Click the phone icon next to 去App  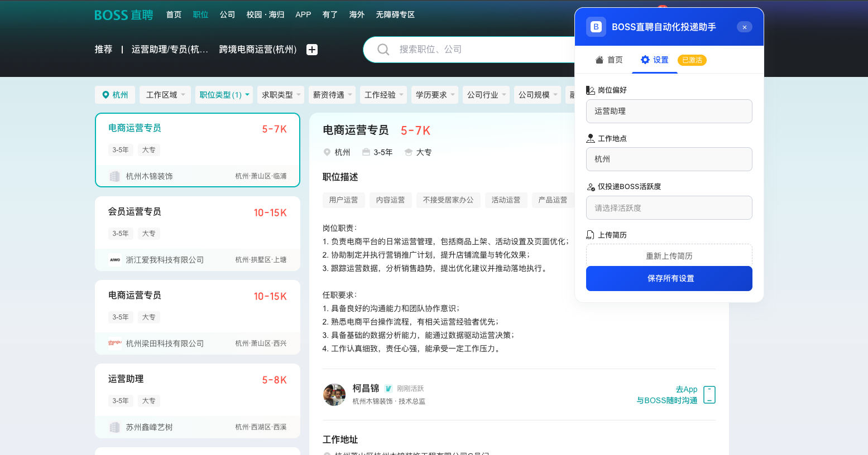[709, 394]
